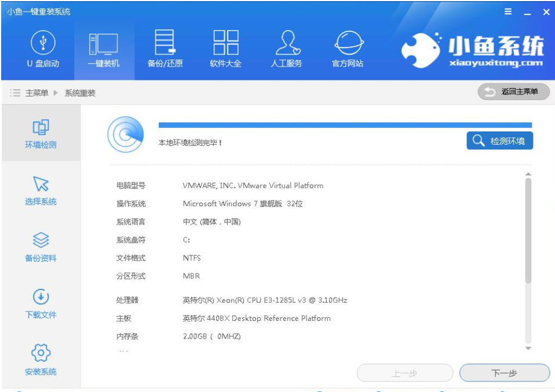This screenshot has width=555, height=392.
Task: Click the disabled 上一步 previous step button
Action: click(x=405, y=373)
